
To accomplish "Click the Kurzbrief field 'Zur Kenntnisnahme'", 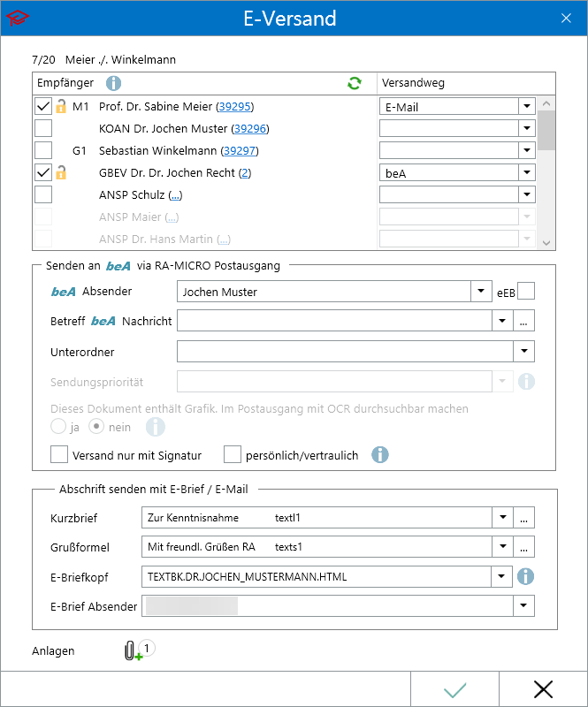I will pyautogui.click(x=317, y=517).
